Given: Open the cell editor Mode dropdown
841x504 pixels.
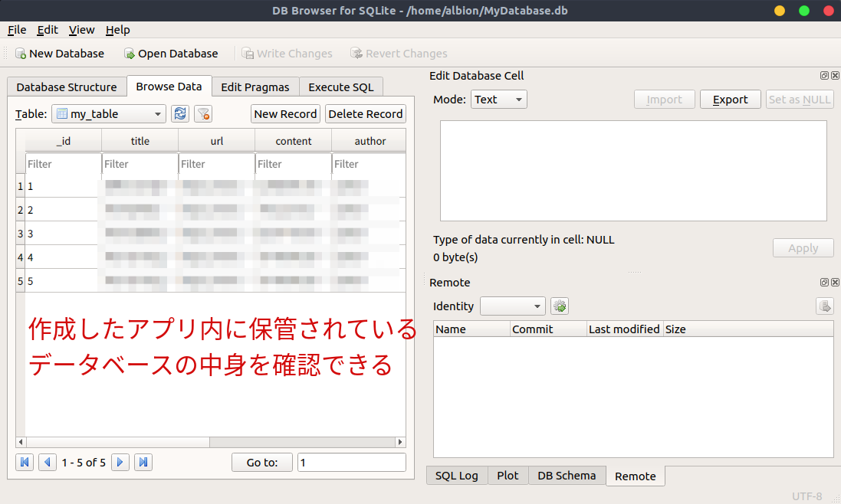Looking at the screenshot, I should click(498, 99).
